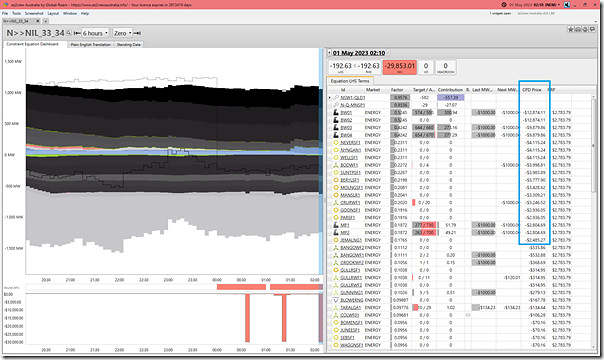Open the 01 May 2023 02:10 date selector
Screen dimensions: 604x360
(x=359, y=53)
